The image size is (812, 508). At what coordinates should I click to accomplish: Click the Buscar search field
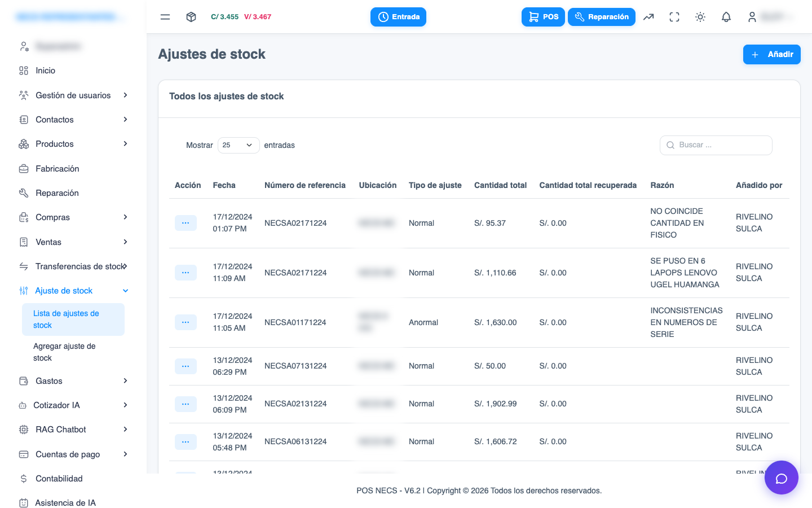tap(716, 145)
